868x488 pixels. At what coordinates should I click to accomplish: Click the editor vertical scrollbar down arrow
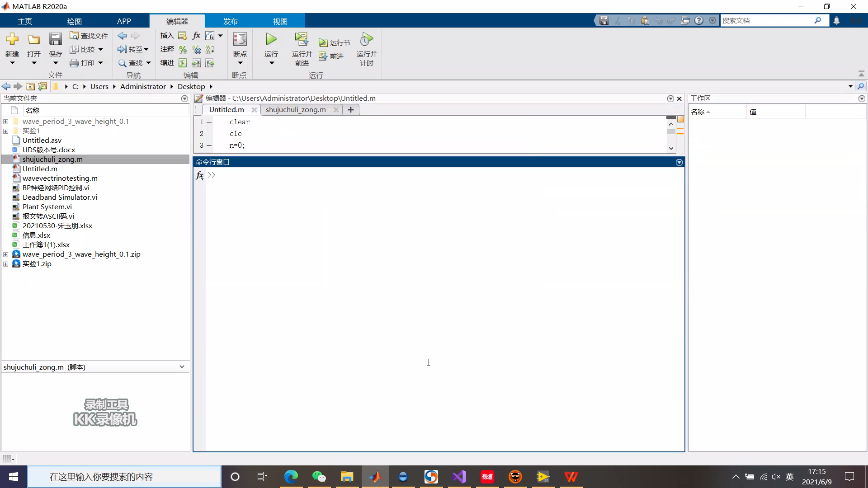[x=671, y=148]
